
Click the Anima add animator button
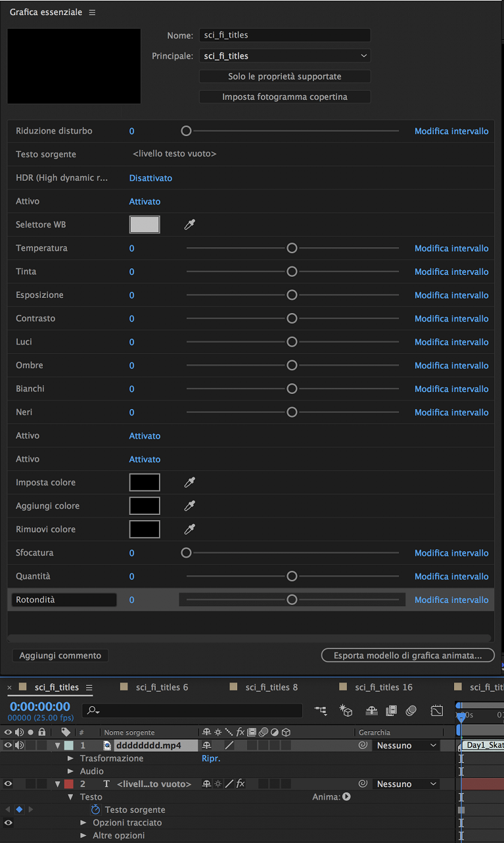(x=346, y=797)
